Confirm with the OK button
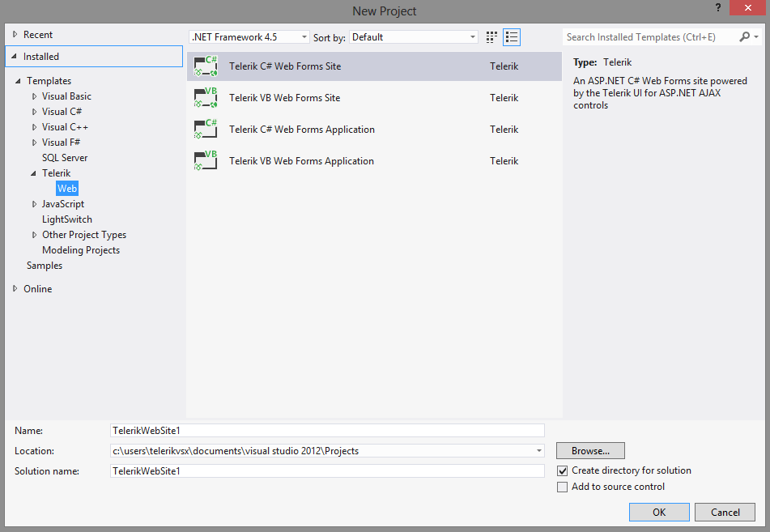 coord(659,513)
